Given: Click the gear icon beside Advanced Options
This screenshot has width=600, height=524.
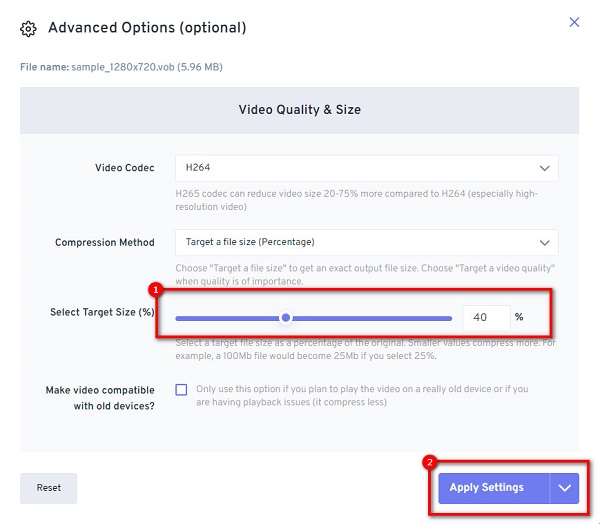Looking at the screenshot, I should (x=28, y=29).
